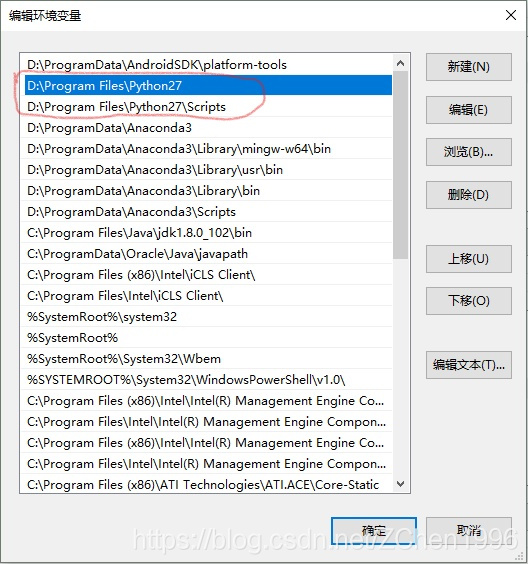Click the scrollbar up arrow

(x=400, y=64)
